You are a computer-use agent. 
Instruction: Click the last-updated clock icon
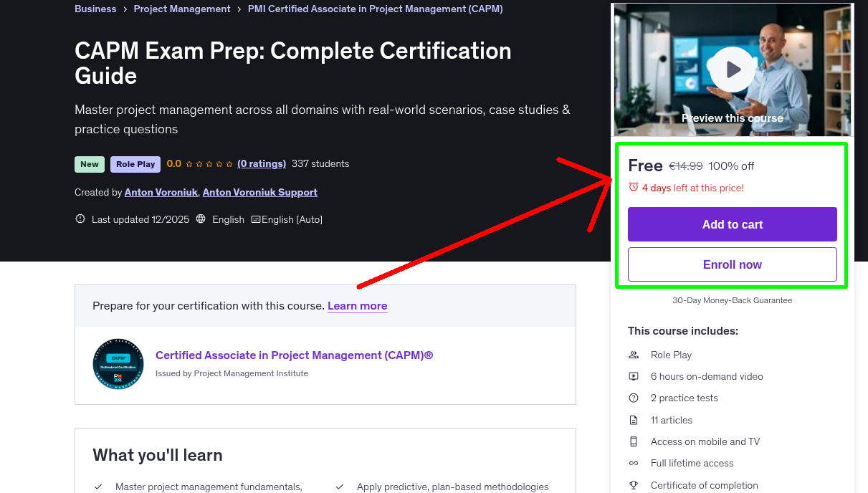80,219
